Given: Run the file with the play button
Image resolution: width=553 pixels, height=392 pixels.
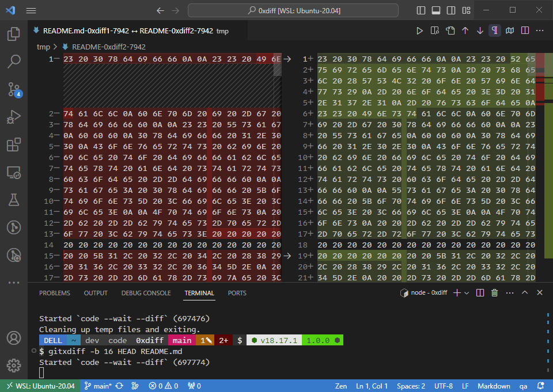Looking at the screenshot, I should point(419,31).
